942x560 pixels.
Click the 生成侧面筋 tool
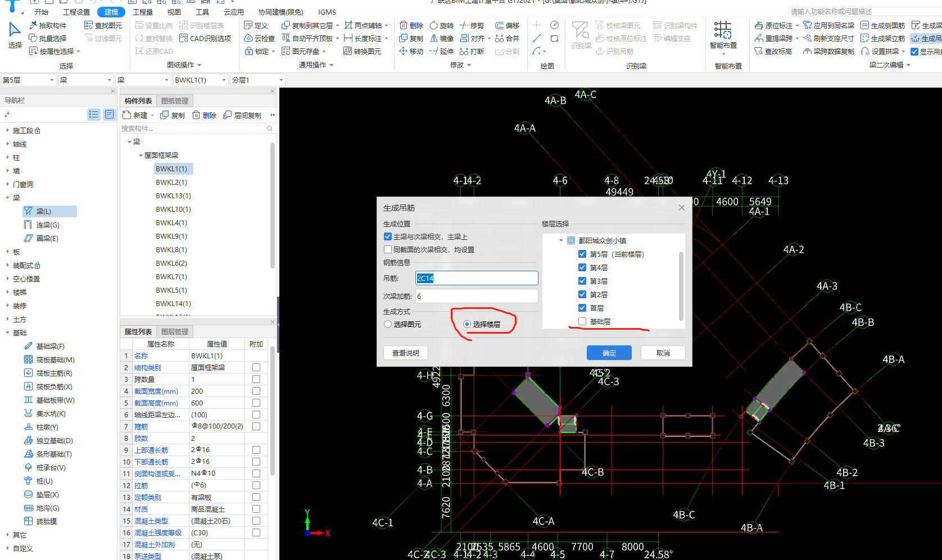pos(883,25)
